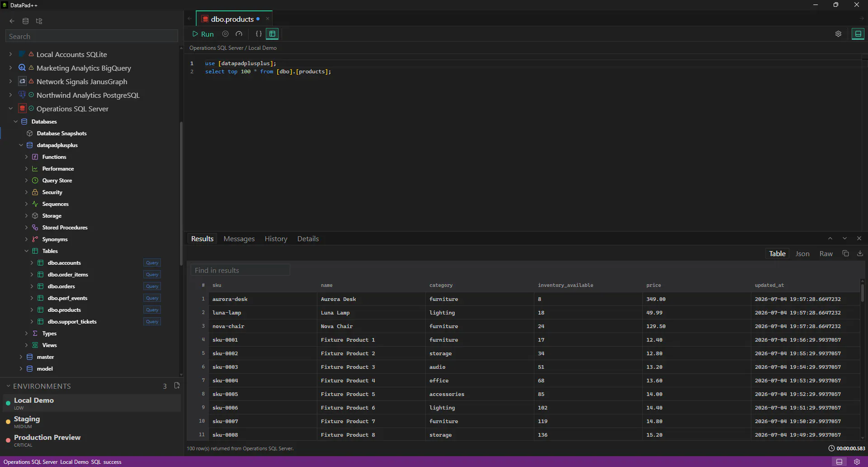
Task: Click the format SQL braces icon
Action: point(259,34)
